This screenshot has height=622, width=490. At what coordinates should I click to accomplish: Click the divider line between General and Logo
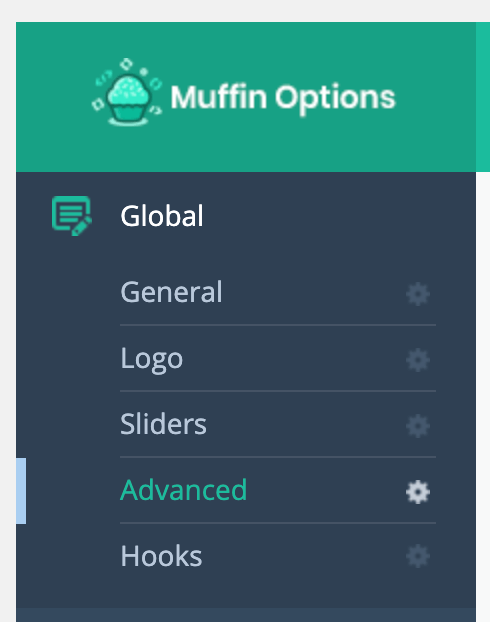(x=278, y=325)
